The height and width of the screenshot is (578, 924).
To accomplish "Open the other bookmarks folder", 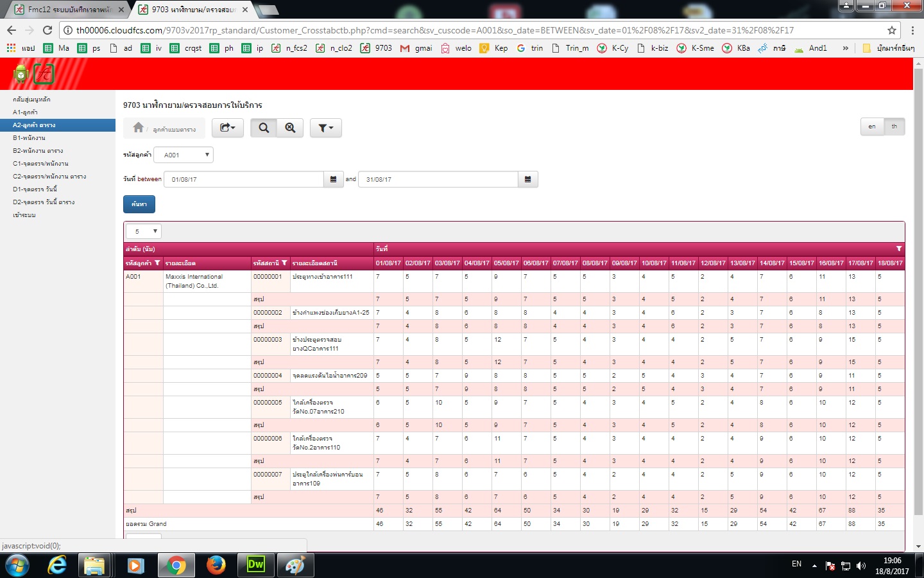I will tap(889, 48).
